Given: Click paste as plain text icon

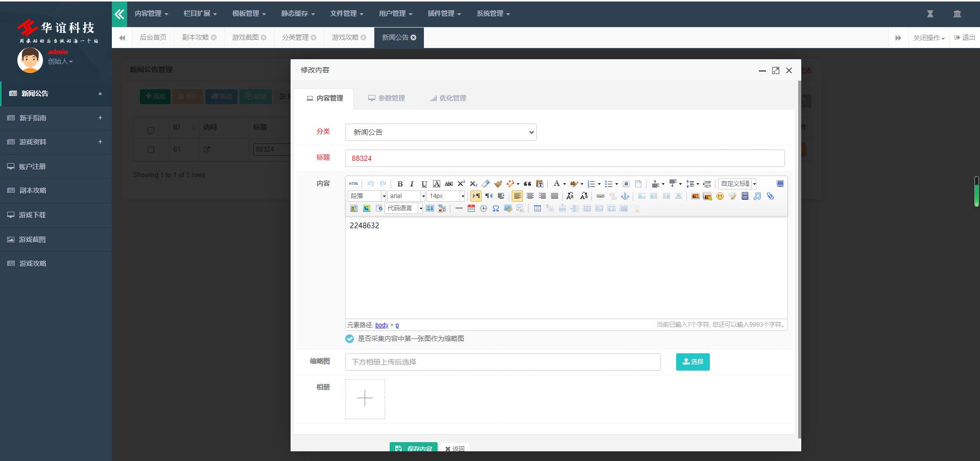Looking at the screenshot, I should 539,184.
